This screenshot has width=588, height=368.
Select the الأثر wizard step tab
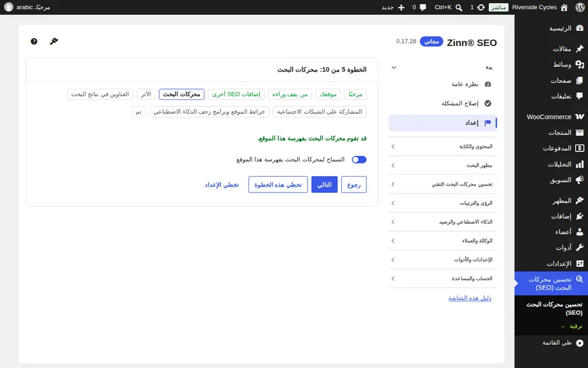[146, 94]
